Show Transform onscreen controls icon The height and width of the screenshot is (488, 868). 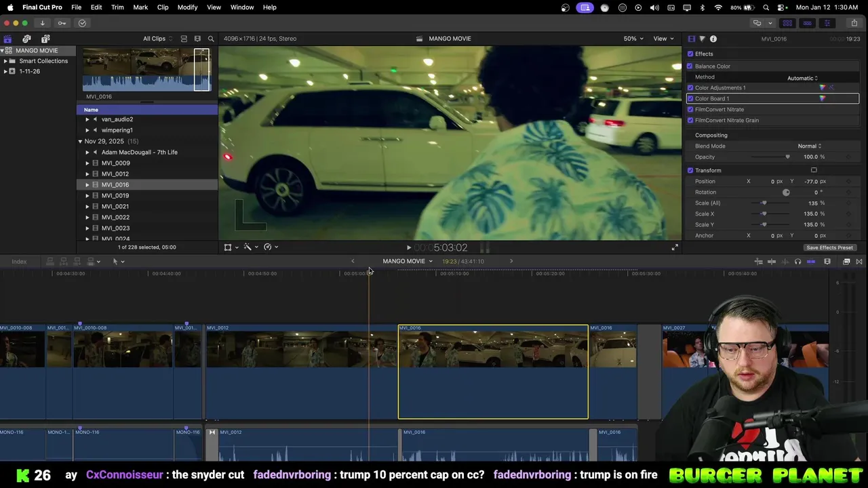(x=814, y=170)
